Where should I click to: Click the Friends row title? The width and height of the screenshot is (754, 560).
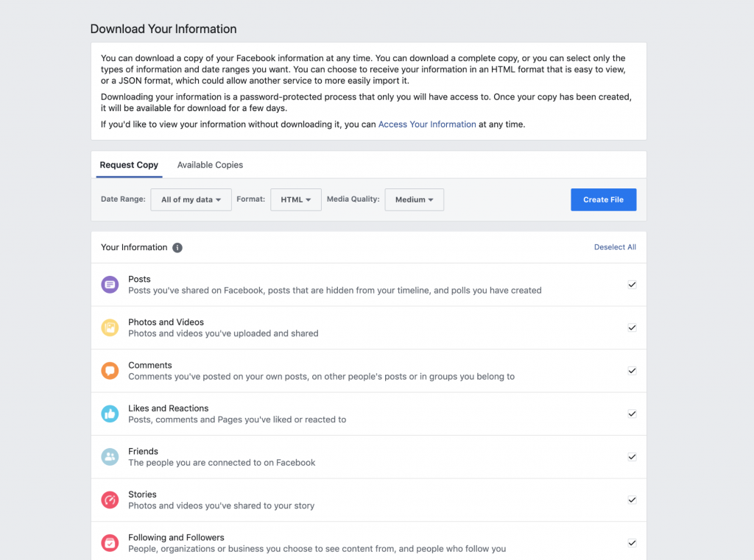[143, 451]
